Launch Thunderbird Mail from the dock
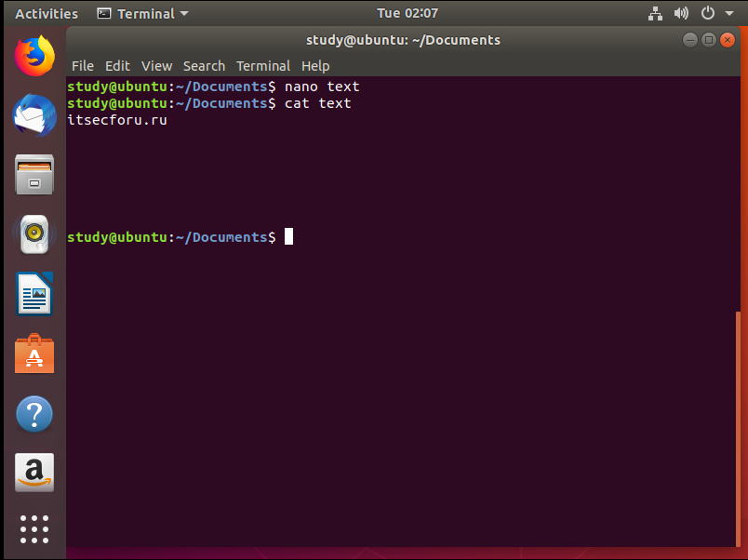Image resolution: width=748 pixels, height=560 pixels. point(34,115)
